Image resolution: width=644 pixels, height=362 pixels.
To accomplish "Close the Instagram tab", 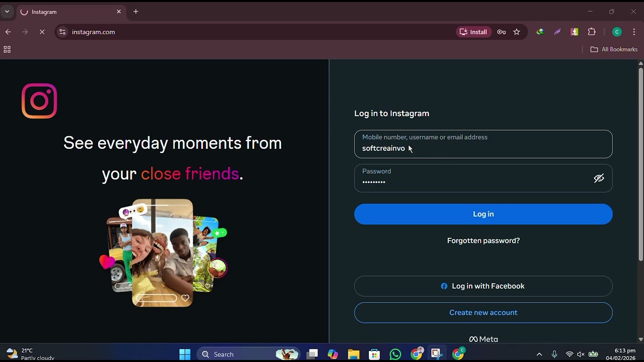I will (119, 12).
